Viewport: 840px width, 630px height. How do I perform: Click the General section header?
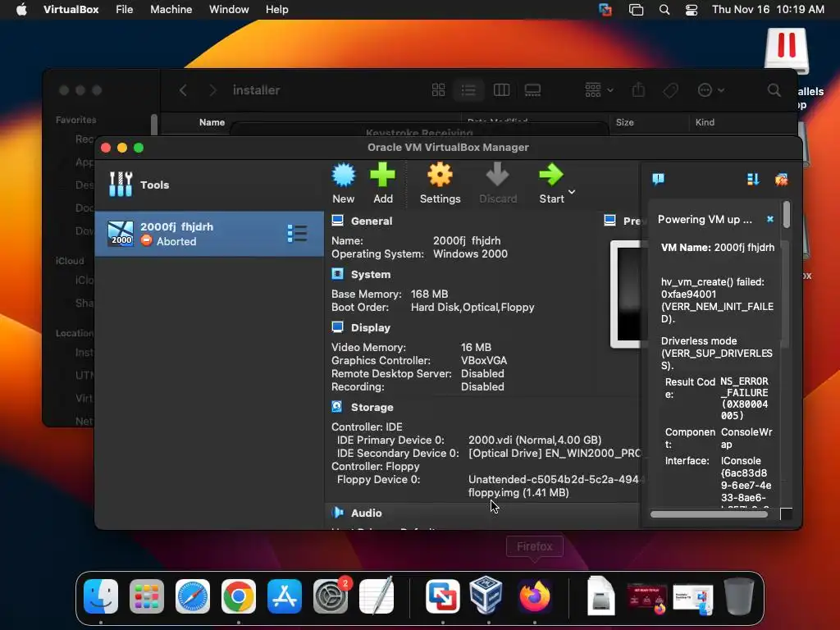click(372, 221)
